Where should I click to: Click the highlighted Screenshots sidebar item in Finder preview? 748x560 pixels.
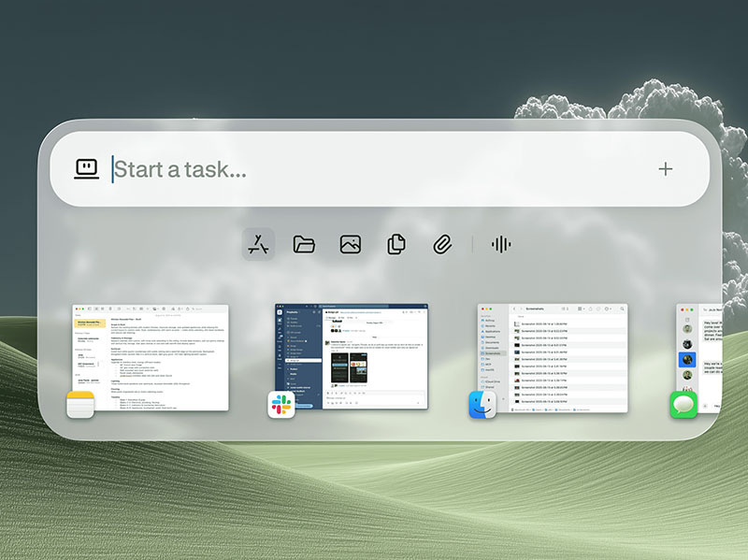(x=491, y=353)
